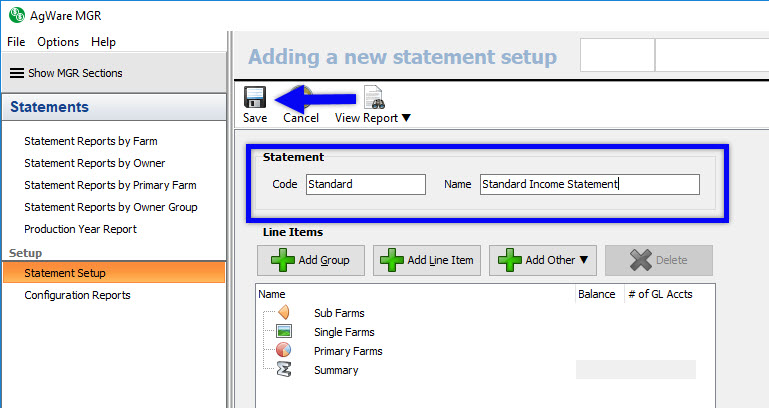Open Statement Reports by Farm
The width and height of the screenshot is (769, 408).
tap(90, 141)
